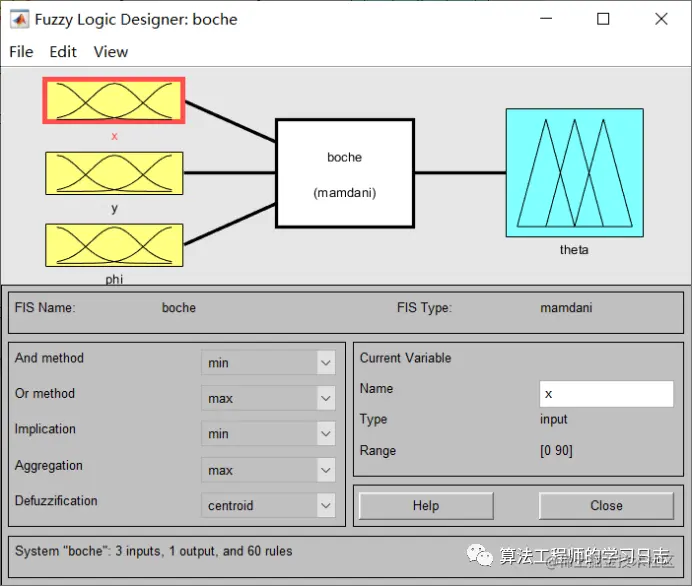Click the Type value input
Viewport: 692px width, 587px height.
(553, 419)
